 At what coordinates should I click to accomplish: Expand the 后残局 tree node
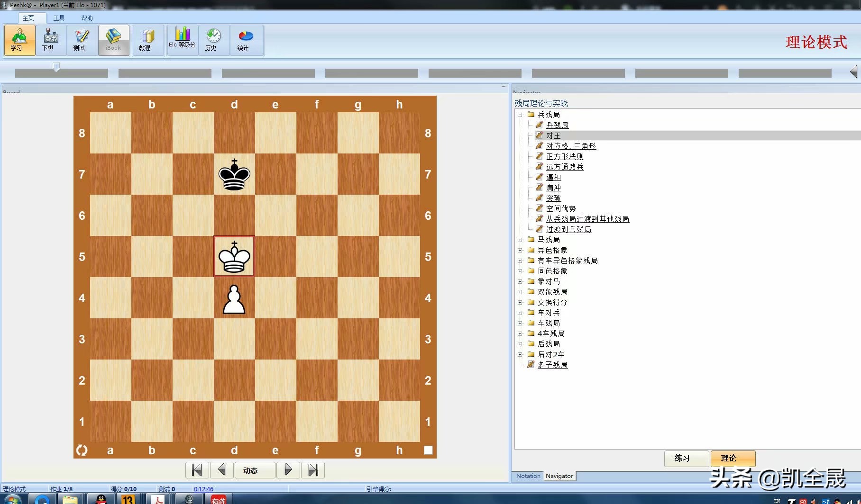520,344
